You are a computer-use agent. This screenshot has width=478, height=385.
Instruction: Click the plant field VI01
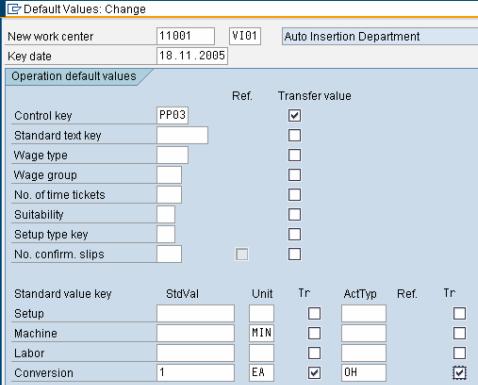pyautogui.click(x=245, y=36)
